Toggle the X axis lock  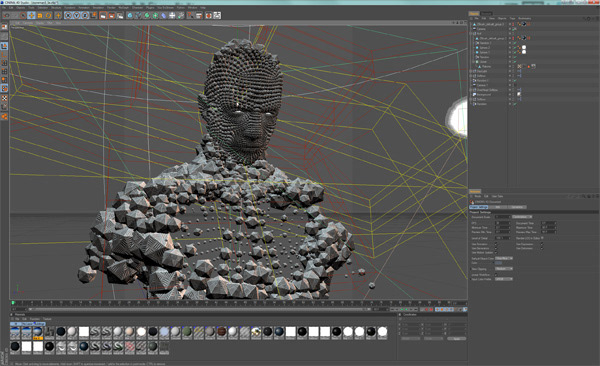pyautogui.click(x=68, y=15)
